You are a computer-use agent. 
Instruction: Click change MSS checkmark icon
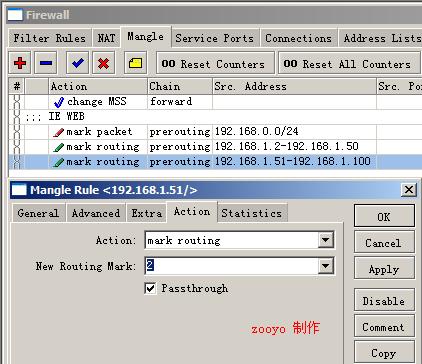coord(59,102)
